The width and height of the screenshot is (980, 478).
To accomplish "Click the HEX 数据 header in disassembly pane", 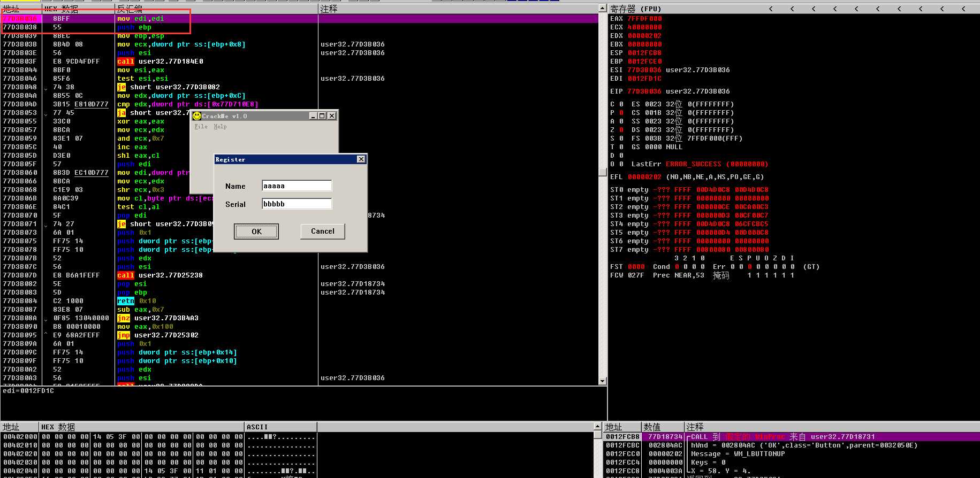I will (78, 9).
